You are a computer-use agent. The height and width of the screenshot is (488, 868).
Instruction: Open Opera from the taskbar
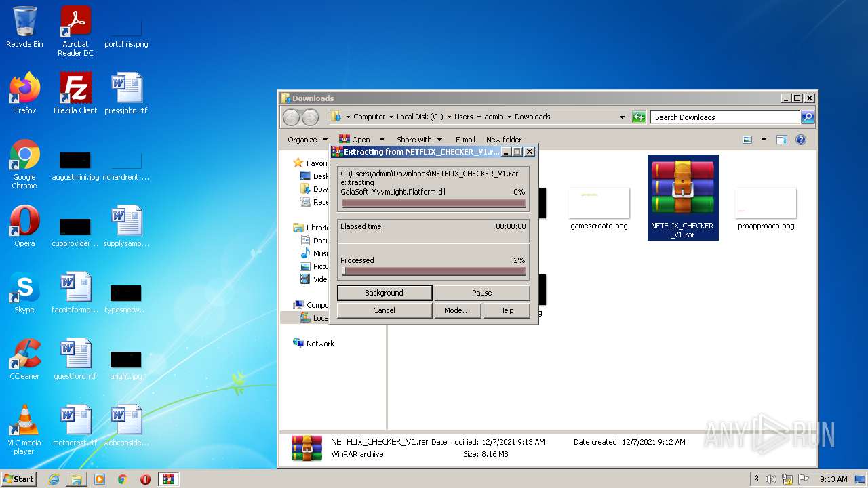pos(145,479)
